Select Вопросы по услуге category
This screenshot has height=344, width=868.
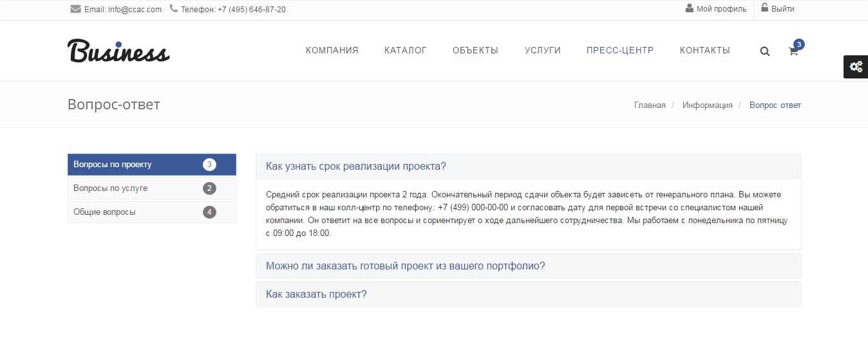[152, 188]
